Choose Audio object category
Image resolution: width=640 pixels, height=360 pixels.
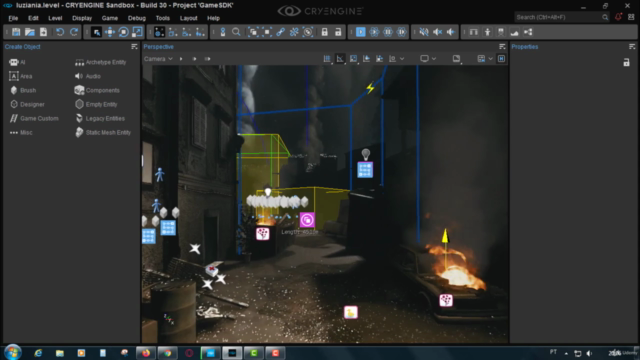pyautogui.click(x=88, y=76)
